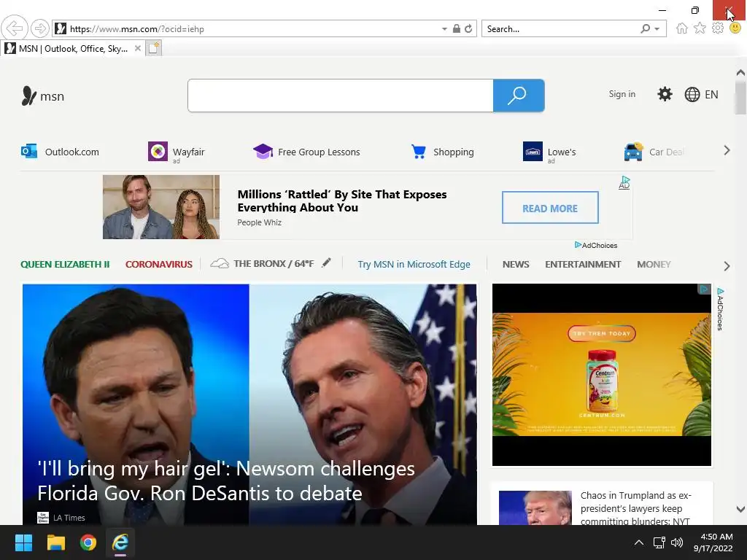Expand the search provider dropdown arrow
The height and width of the screenshot is (560, 747).
(x=657, y=29)
